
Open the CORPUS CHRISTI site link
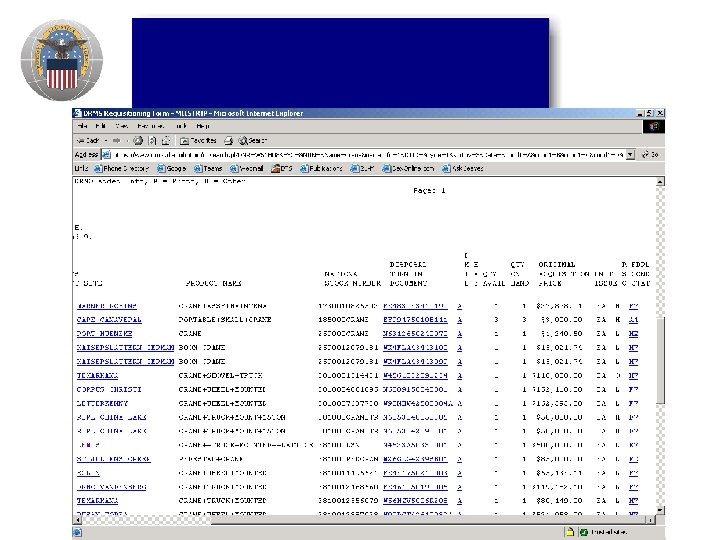[x=109, y=389]
